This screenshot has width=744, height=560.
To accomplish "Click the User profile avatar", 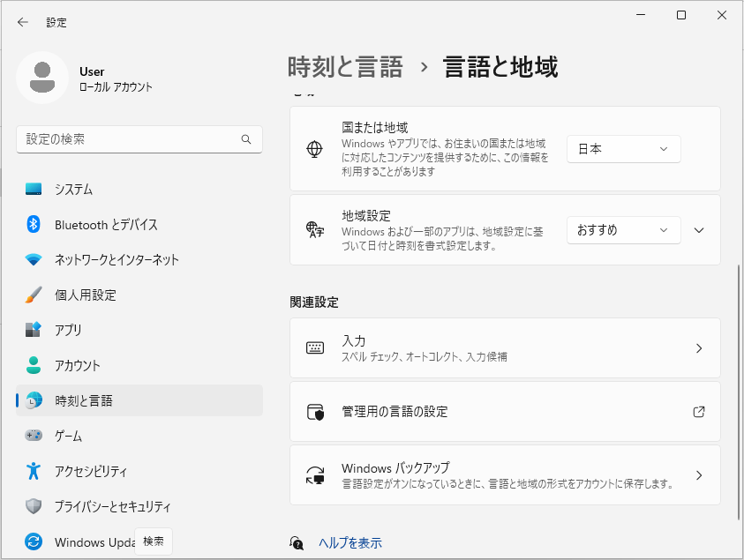I will point(42,78).
